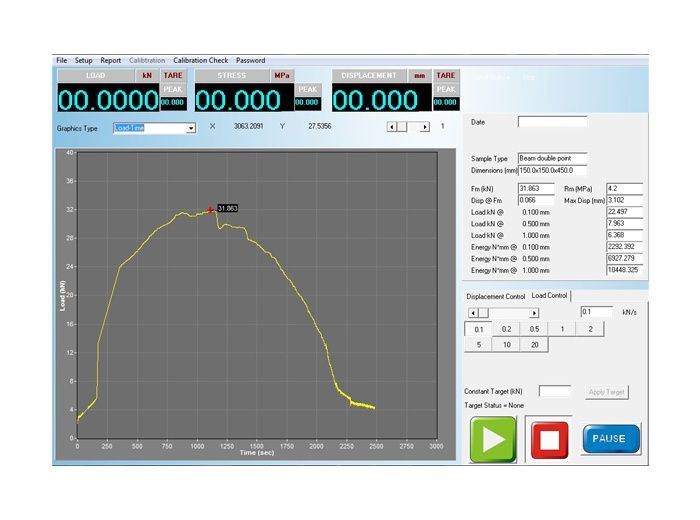The width and height of the screenshot is (700, 520).
Task: Select the 10 load rate preset
Action: point(507,345)
